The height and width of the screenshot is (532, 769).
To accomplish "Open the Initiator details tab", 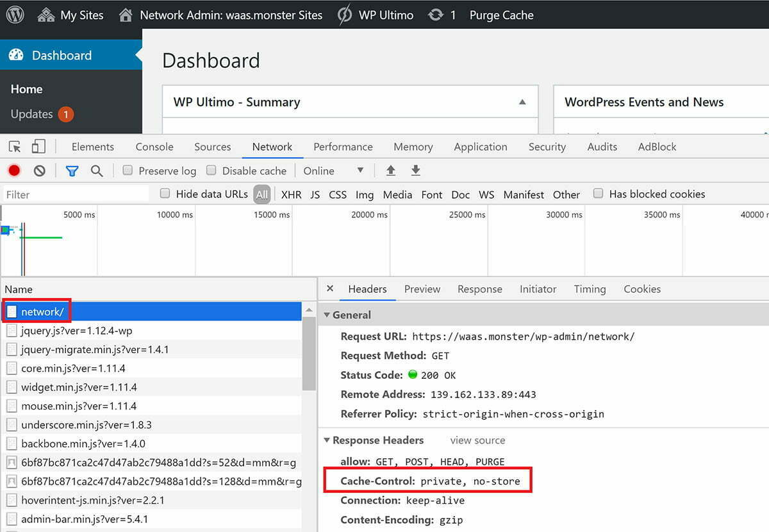I will (538, 289).
